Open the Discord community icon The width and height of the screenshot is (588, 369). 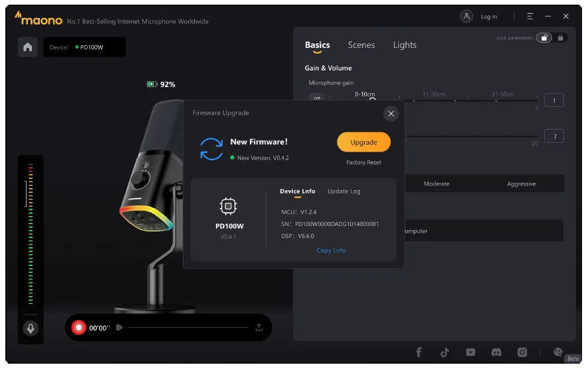pyautogui.click(x=496, y=352)
